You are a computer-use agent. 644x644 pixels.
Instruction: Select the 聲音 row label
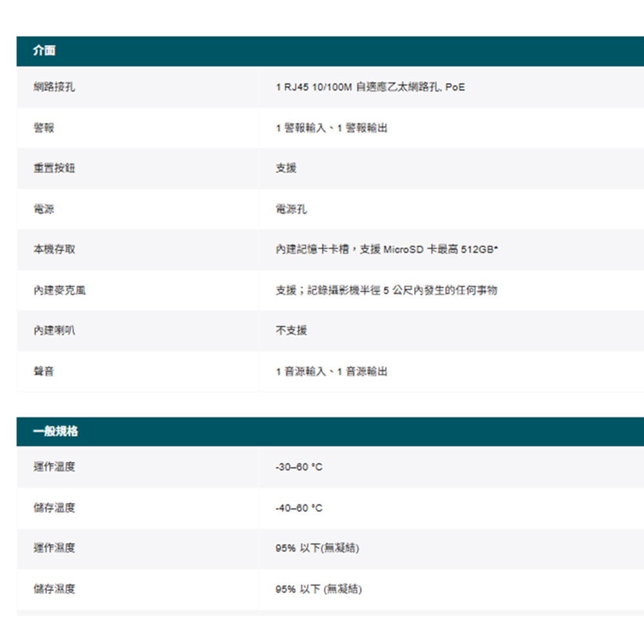click(44, 372)
